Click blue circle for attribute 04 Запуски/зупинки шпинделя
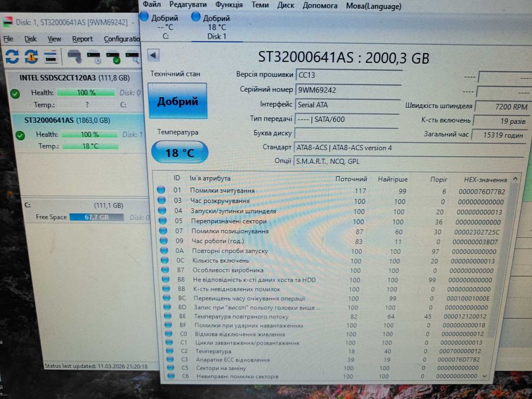The image size is (532, 399). tap(162, 210)
